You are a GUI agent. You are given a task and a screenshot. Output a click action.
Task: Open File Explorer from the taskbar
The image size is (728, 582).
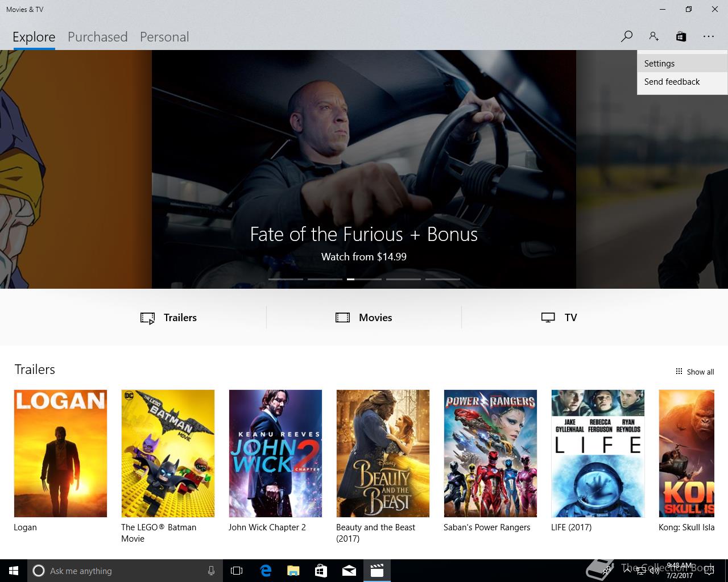[293, 571]
